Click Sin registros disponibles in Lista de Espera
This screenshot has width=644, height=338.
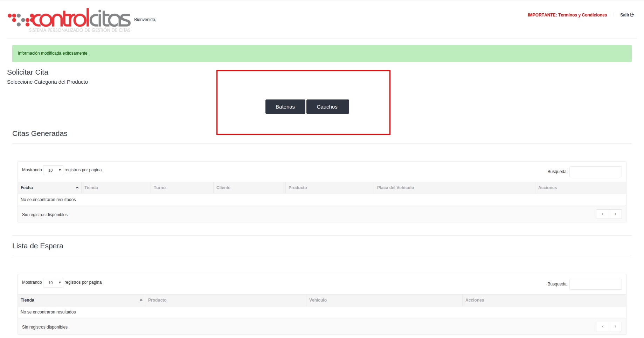(45, 327)
